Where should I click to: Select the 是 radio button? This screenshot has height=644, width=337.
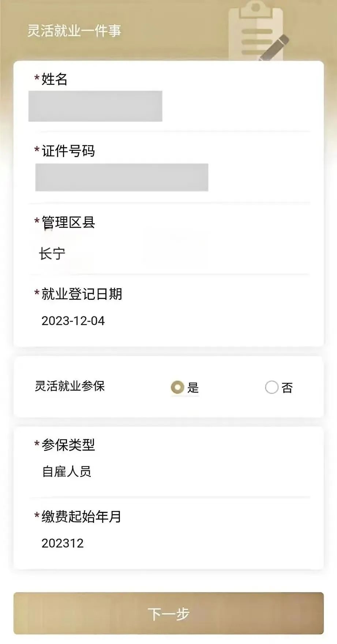(x=177, y=387)
